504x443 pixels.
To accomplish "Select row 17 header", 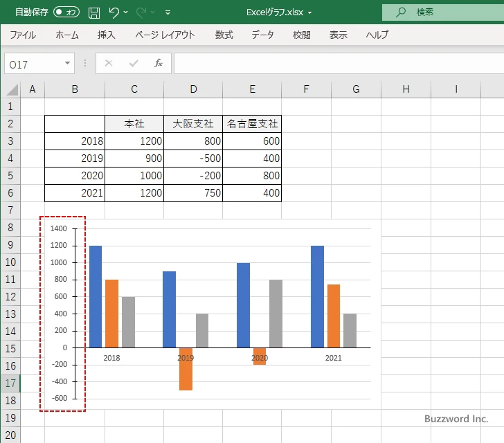I will (x=10, y=383).
